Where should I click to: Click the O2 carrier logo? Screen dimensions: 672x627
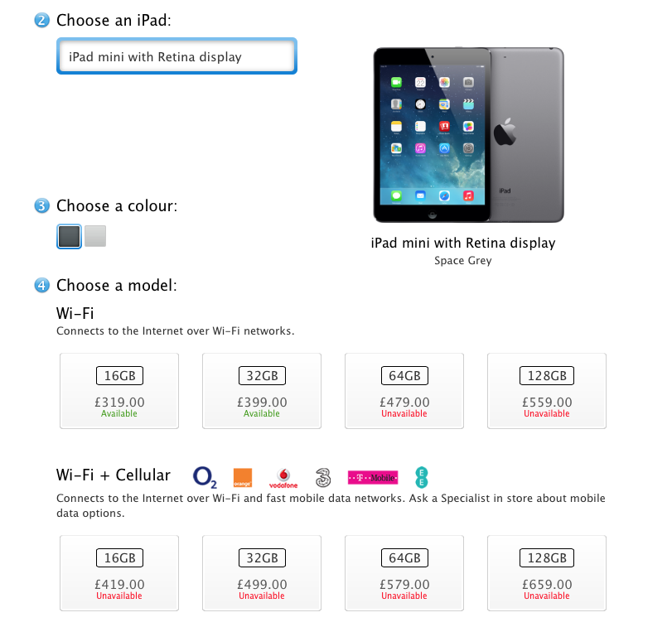point(205,477)
